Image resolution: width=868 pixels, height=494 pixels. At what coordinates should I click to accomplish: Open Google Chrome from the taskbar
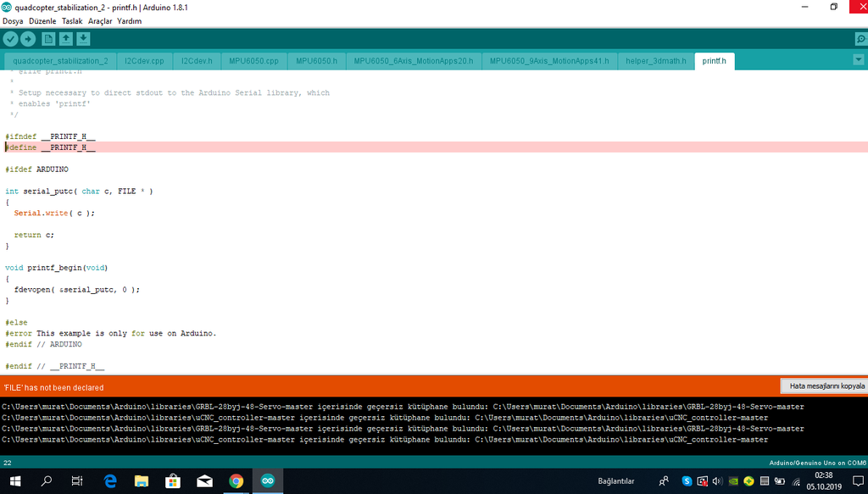click(236, 481)
